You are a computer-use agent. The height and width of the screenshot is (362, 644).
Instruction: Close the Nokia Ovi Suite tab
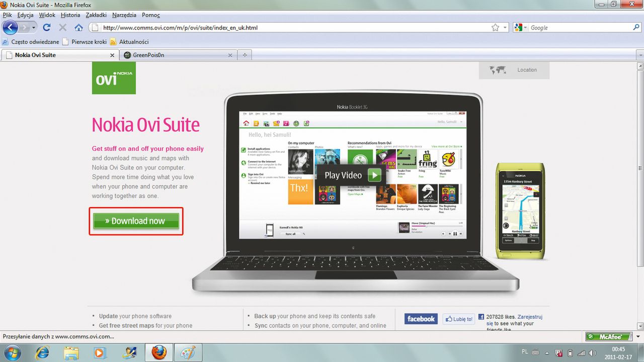[x=112, y=55]
